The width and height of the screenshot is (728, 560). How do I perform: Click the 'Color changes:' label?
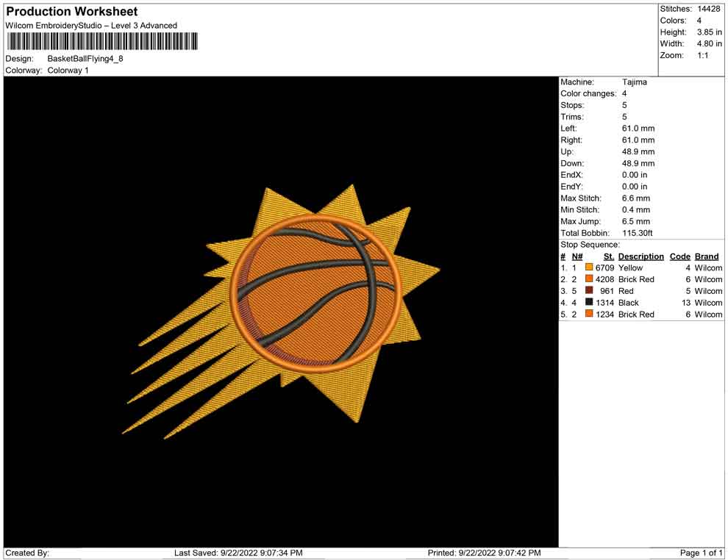tap(588, 93)
